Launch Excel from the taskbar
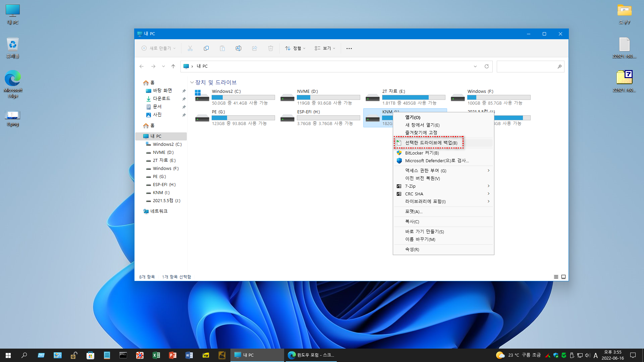644x362 pixels. (156, 355)
